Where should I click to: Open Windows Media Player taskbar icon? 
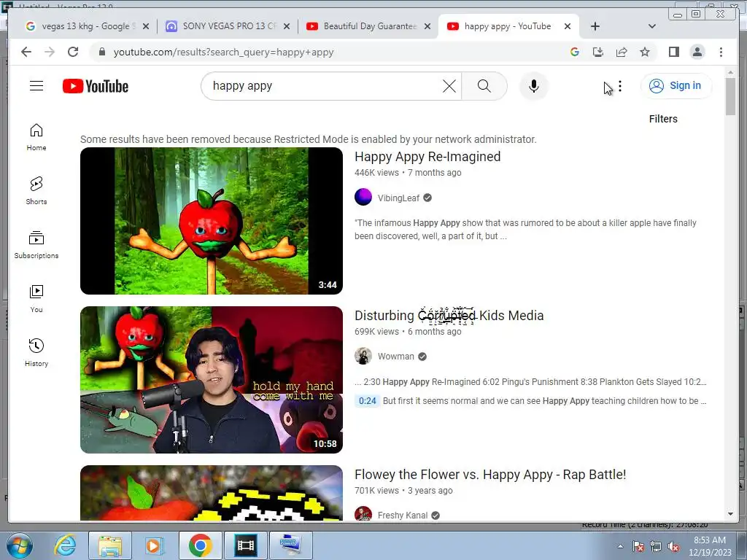coord(154,545)
